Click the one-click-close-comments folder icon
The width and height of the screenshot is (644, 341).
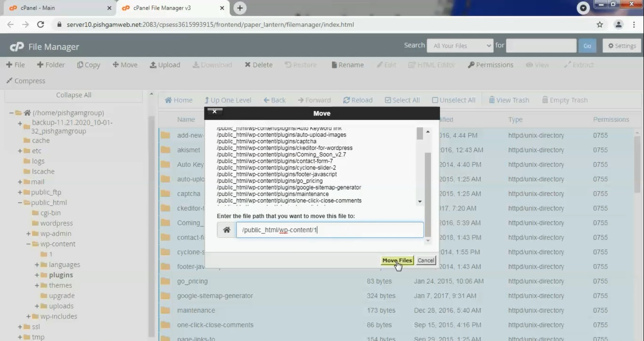click(165, 325)
